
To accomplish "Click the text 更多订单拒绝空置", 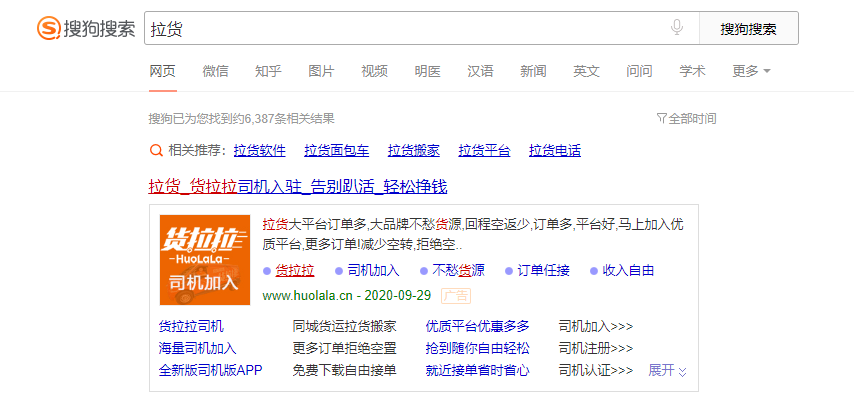I will coord(344,349).
